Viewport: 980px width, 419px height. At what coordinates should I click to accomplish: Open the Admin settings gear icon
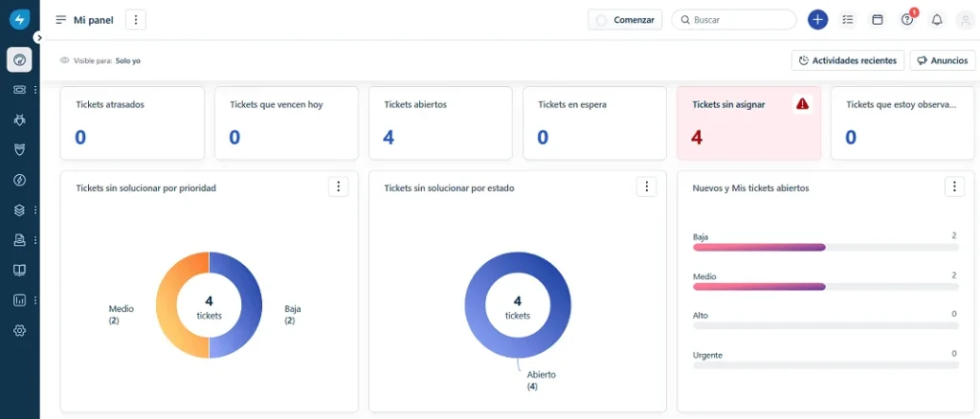(19, 330)
